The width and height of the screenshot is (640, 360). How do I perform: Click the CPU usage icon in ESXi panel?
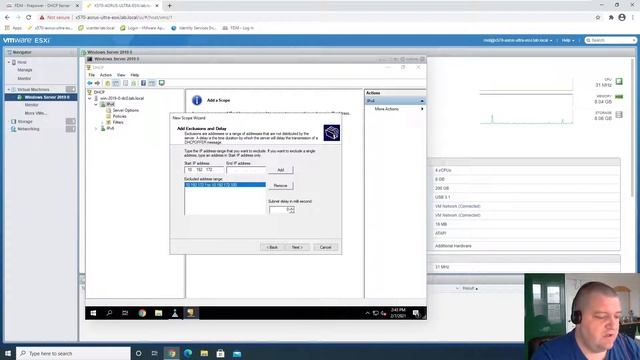619,81
